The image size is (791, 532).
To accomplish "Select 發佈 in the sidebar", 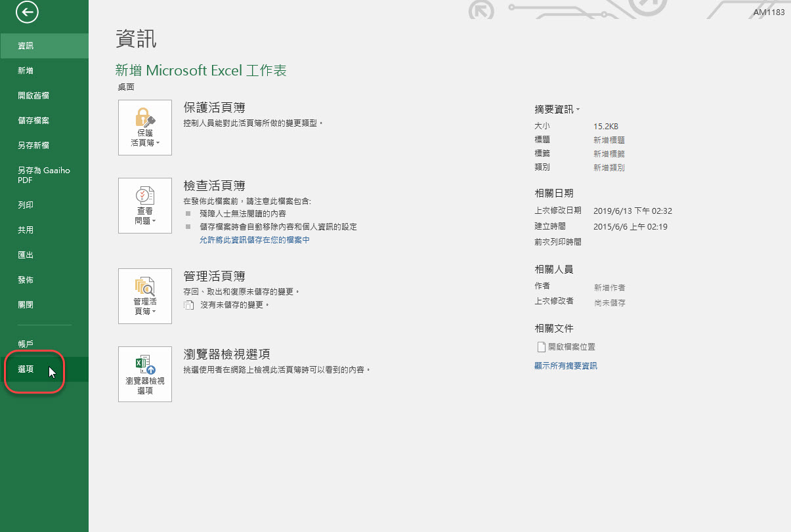I will tap(44, 280).
